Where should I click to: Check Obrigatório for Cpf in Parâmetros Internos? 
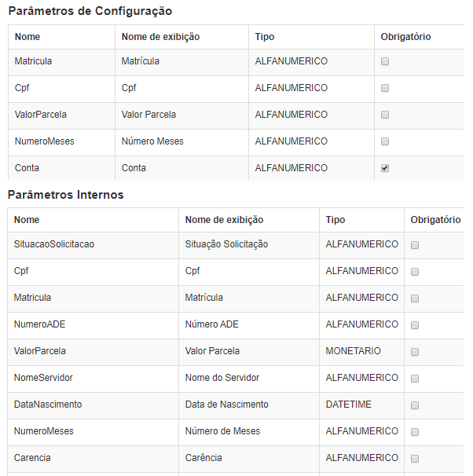click(x=415, y=272)
